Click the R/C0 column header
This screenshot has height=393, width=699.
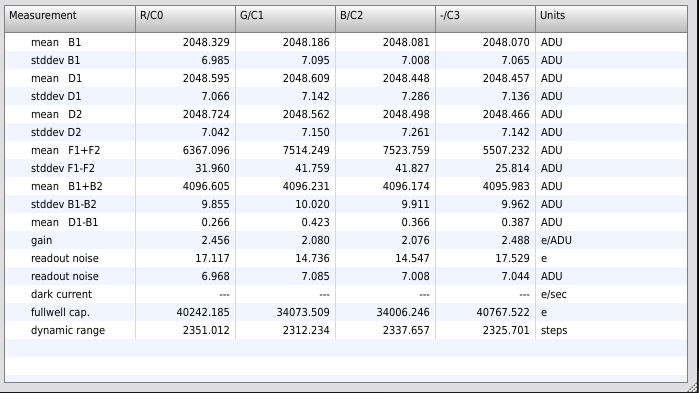coord(185,19)
